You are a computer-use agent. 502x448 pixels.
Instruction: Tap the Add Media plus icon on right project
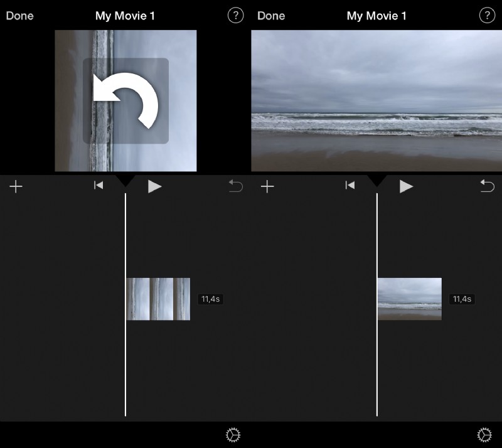267,186
